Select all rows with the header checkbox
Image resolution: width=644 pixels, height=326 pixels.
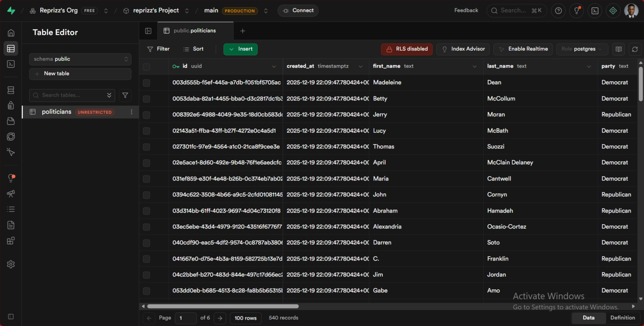146,67
